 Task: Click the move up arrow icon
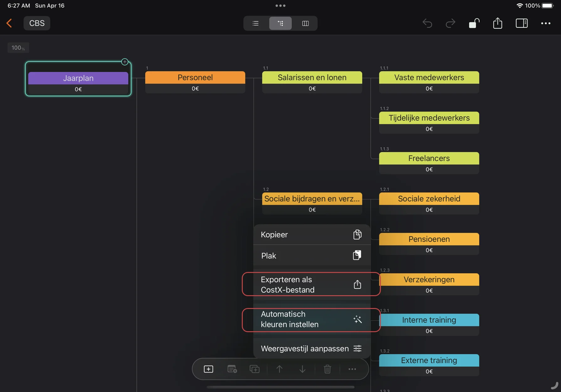point(279,369)
